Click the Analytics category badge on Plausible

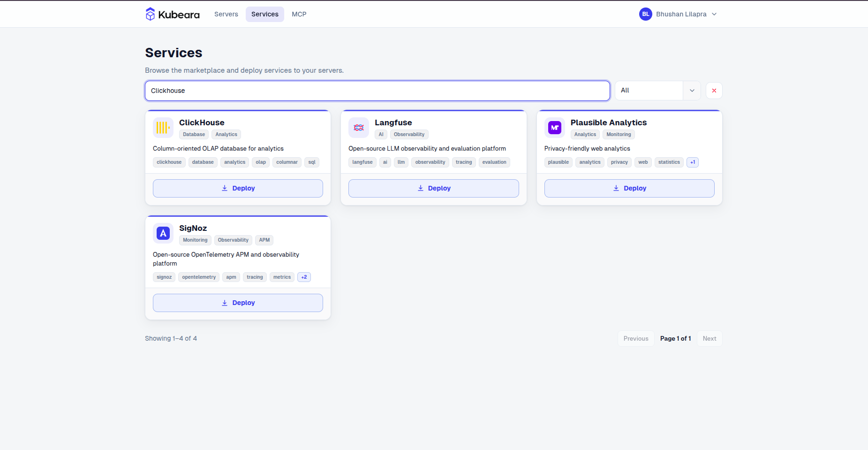(585, 135)
